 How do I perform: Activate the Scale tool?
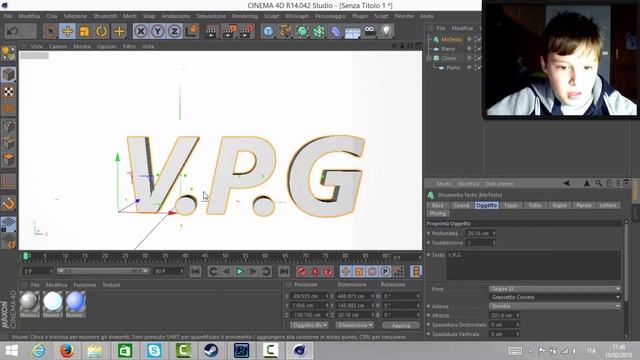tap(84, 31)
